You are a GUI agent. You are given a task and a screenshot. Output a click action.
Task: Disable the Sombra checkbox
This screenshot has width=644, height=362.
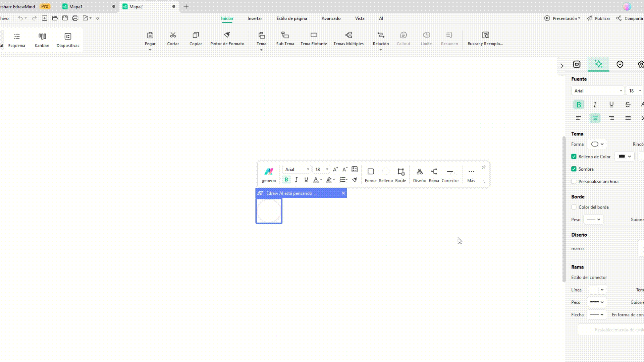[574, 169]
